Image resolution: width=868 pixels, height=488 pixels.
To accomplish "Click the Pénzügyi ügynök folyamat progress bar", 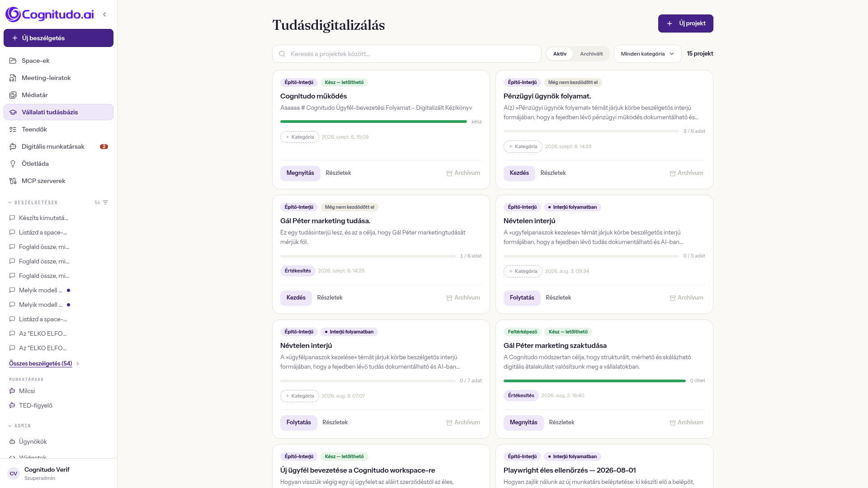I will pyautogui.click(x=591, y=131).
